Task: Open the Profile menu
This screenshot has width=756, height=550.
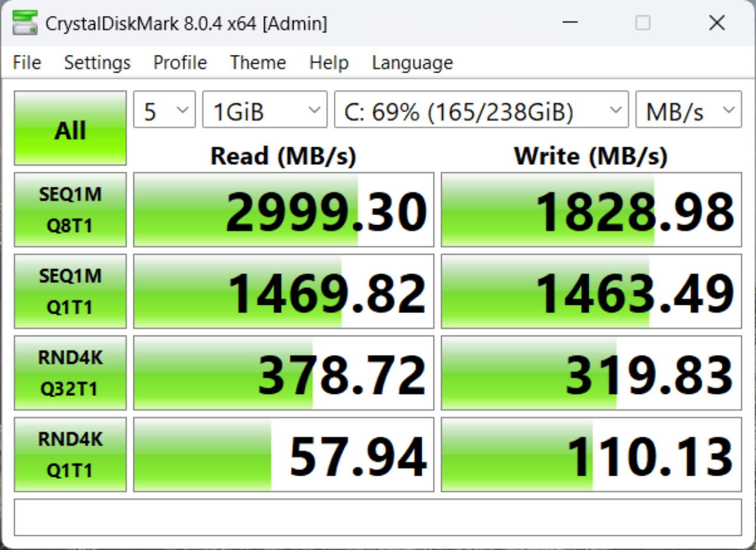Action: coord(180,63)
